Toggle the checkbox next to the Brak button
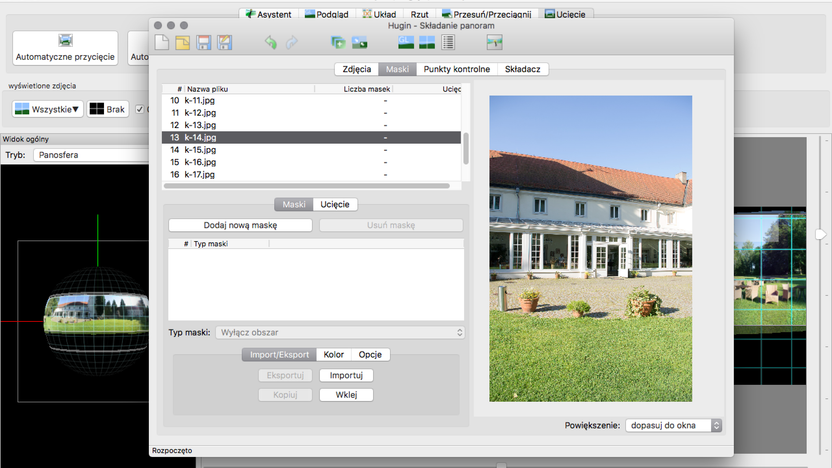The height and width of the screenshot is (468, 832). click(x=140, y=109)
